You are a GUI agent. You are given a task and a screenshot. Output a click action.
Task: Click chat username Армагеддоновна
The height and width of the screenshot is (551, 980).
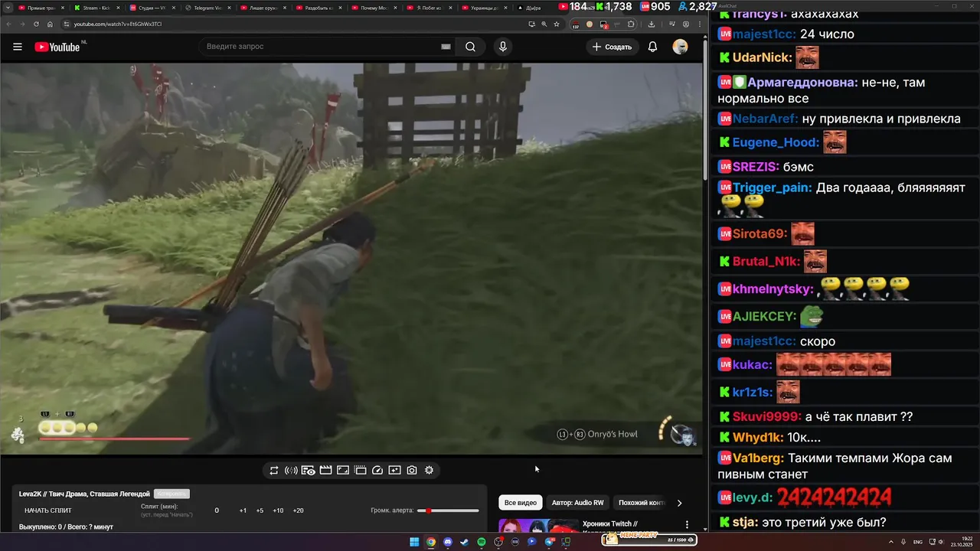(802, 83)
